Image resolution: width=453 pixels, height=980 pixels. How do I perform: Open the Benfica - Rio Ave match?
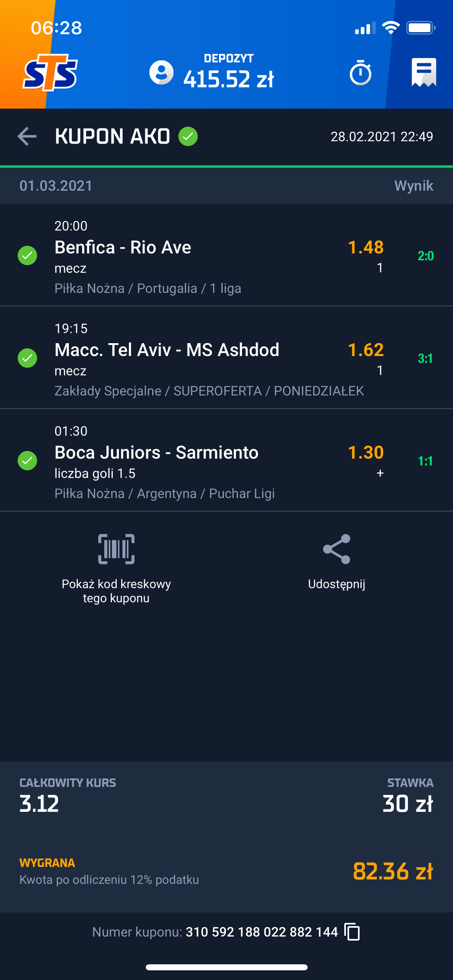[123, 247]
